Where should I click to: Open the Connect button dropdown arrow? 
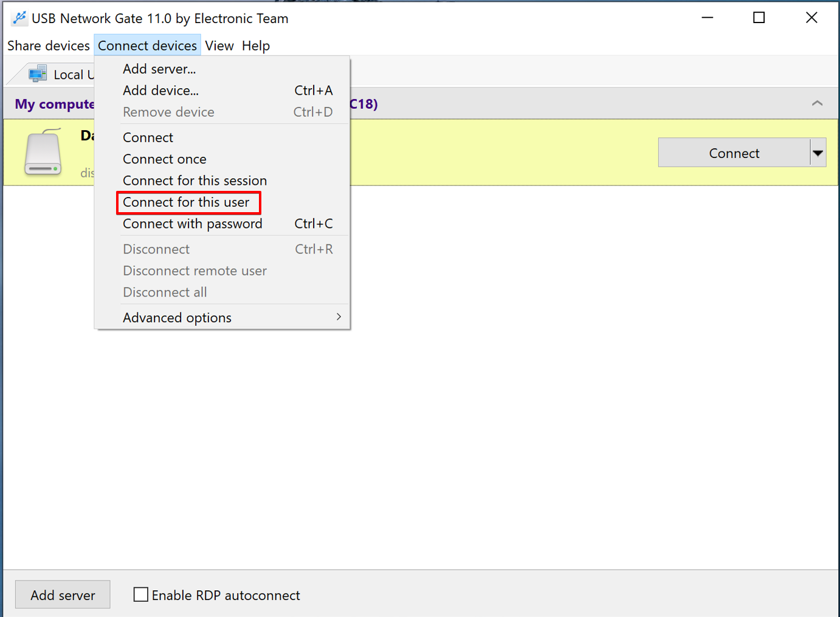[x=818, y=153]
